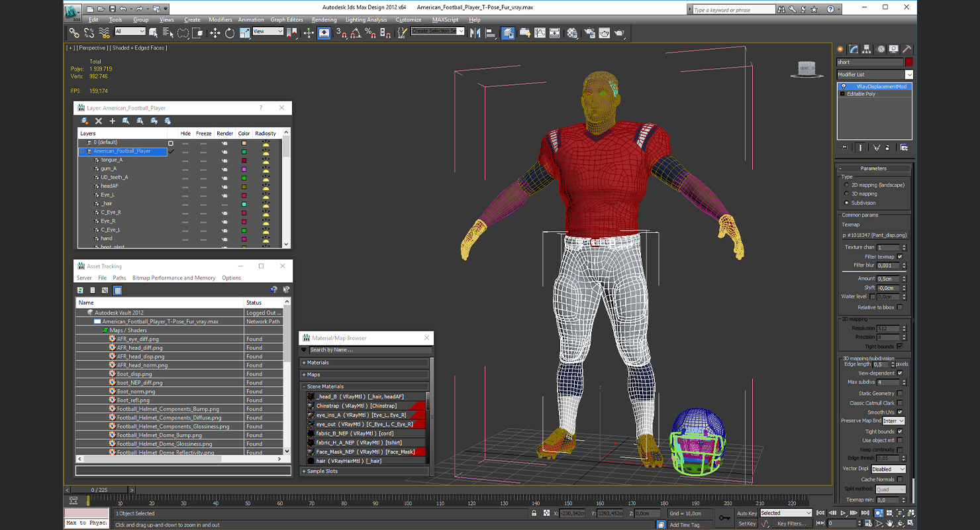Viewport: 980px width, 530px height.
Task: Activate Select and Move tool
Action: click(215, 32)
